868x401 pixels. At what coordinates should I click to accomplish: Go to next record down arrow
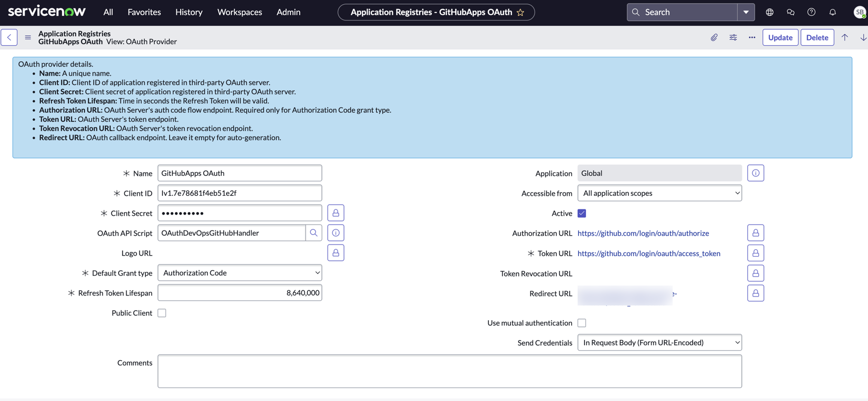863,37
